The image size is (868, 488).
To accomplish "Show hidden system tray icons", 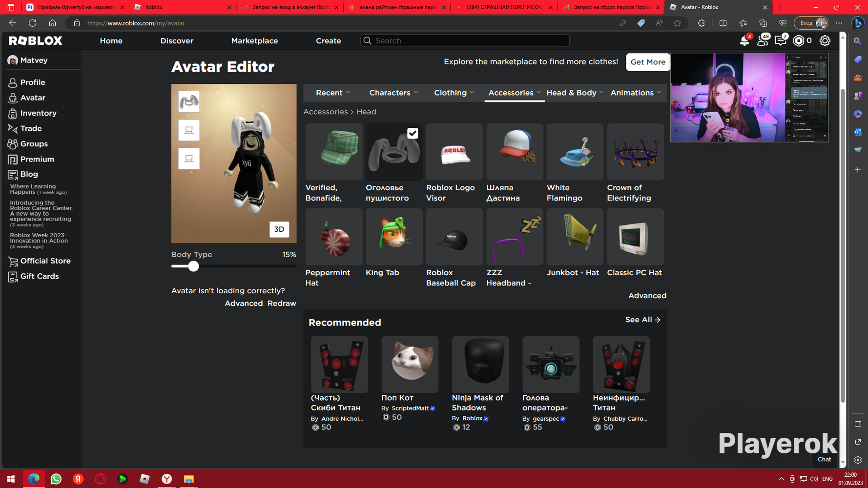I will point(781,479).
